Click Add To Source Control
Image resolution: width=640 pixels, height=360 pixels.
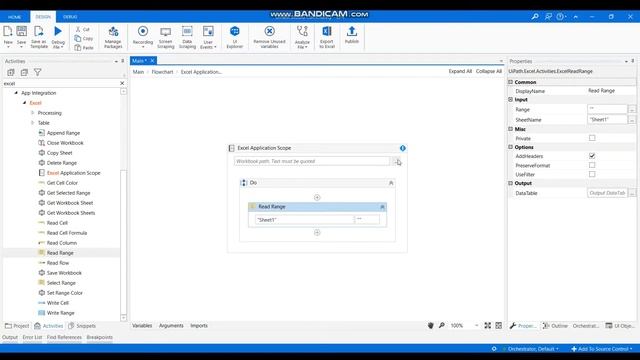click(x=602, y=349)
